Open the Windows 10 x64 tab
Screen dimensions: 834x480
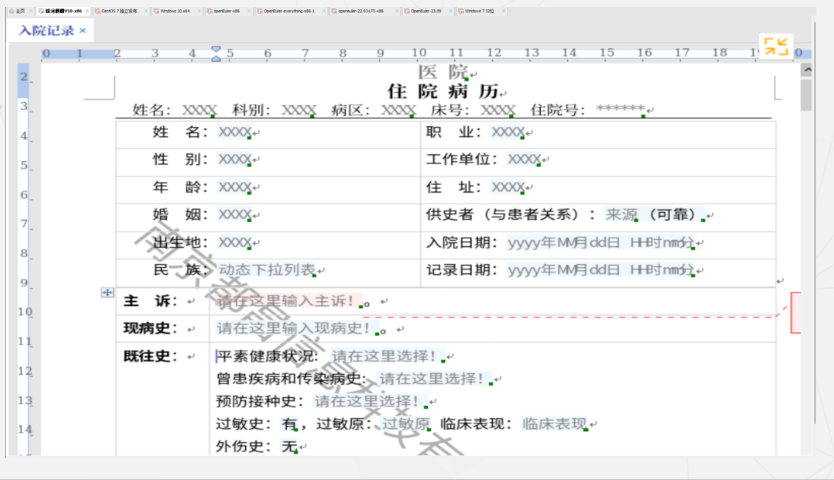(176, 10)
